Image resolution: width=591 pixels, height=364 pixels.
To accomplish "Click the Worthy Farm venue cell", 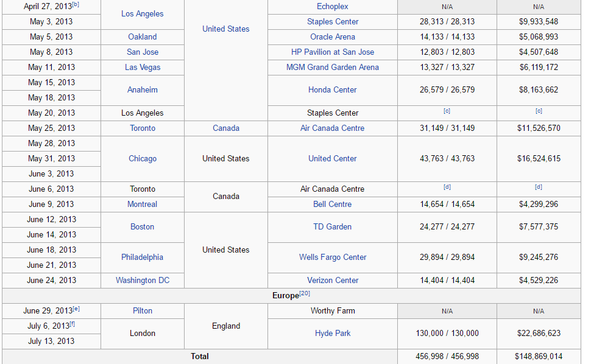I will coord(333,310).
